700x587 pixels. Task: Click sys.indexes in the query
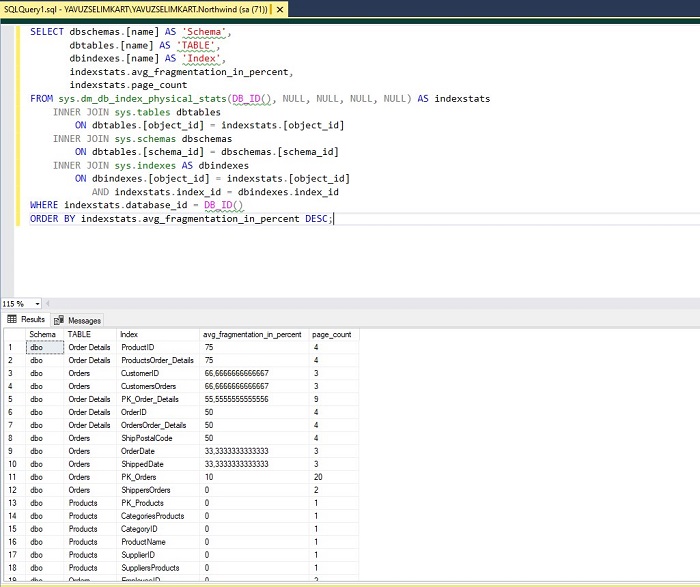pos(145,165)
